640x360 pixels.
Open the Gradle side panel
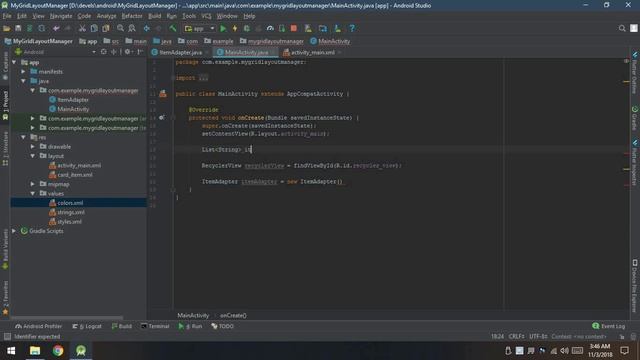(635, 119)
